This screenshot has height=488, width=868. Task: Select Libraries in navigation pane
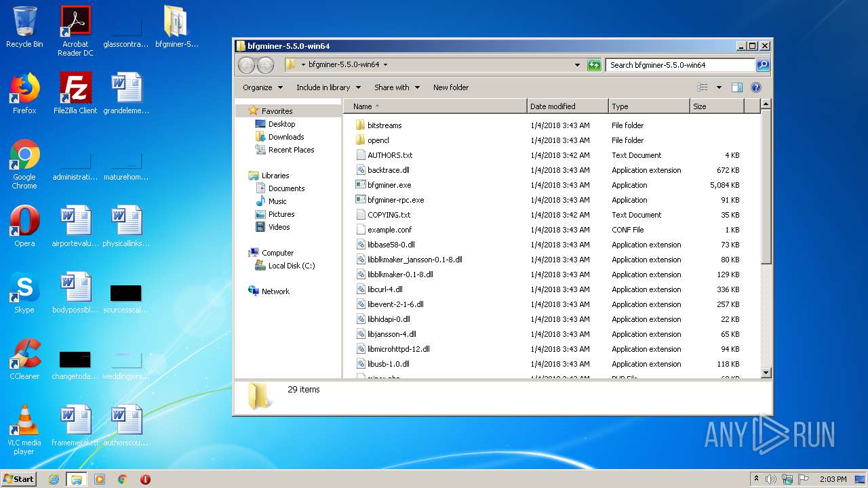tap(275, 176)
